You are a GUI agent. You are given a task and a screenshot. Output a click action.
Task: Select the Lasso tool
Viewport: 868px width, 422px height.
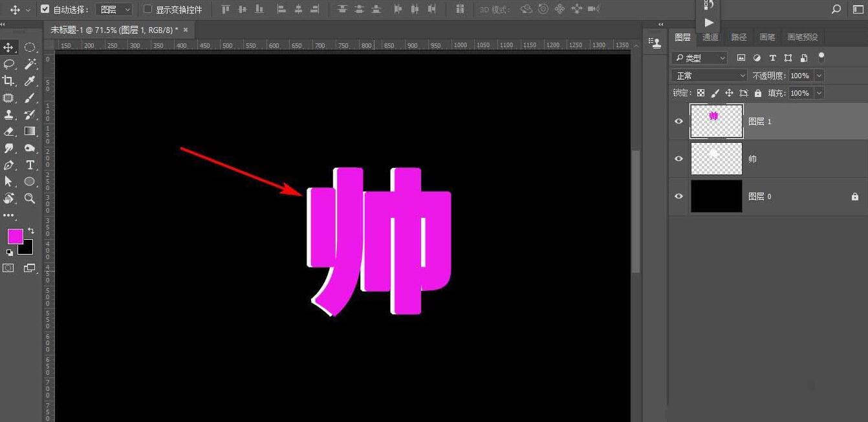[x=9, y=64]
